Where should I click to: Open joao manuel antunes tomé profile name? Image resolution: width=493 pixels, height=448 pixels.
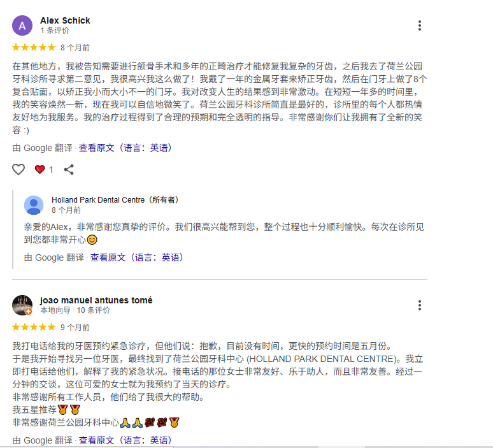pyautogui.click(x=96, y=300)
